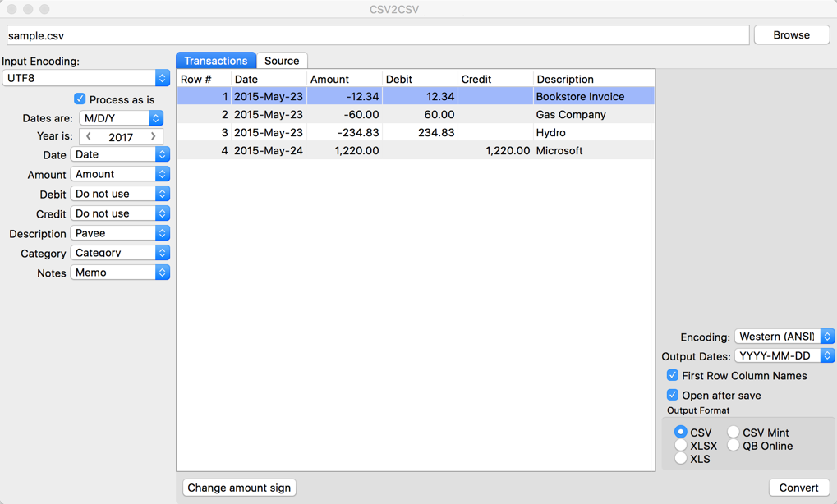Increment the year past 2017
837x504 pixels.
(154, 136)
